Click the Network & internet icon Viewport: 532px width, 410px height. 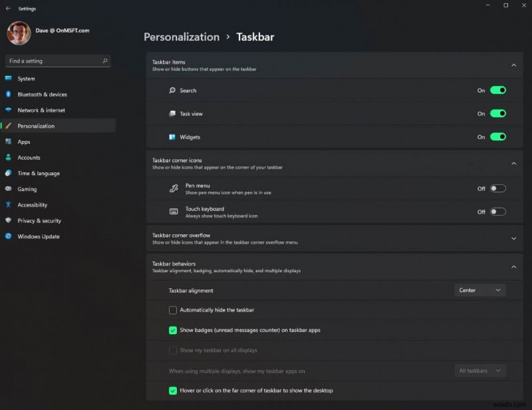coord(10,110)
